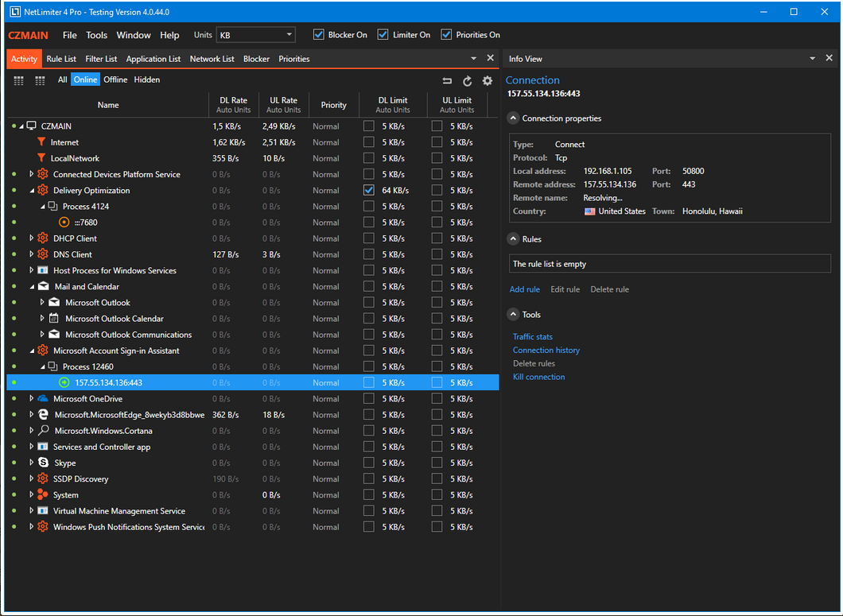843x616 pixels.
Task: Open the Tools menu
Action: [97, 35]
